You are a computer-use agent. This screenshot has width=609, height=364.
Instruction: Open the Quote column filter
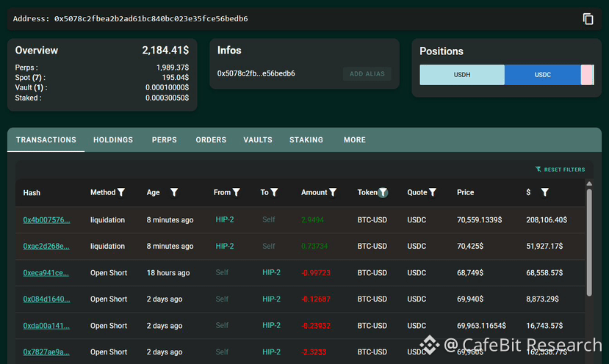click(433, 192)
